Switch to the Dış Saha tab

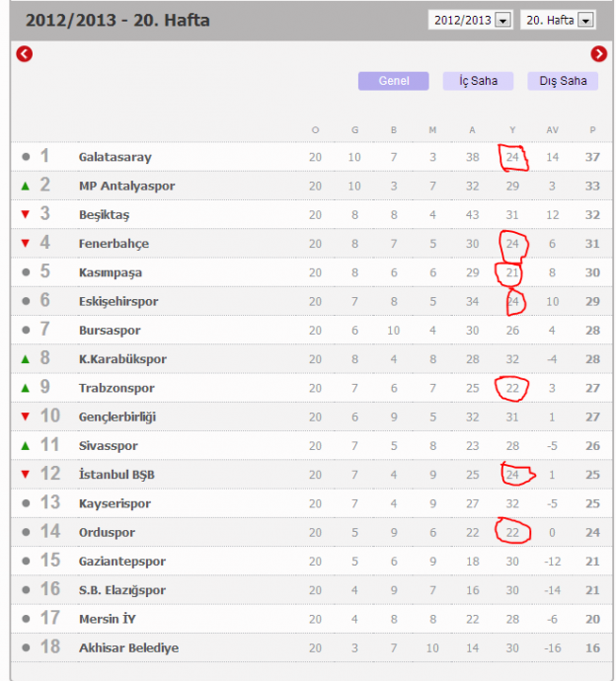(562, 81)
